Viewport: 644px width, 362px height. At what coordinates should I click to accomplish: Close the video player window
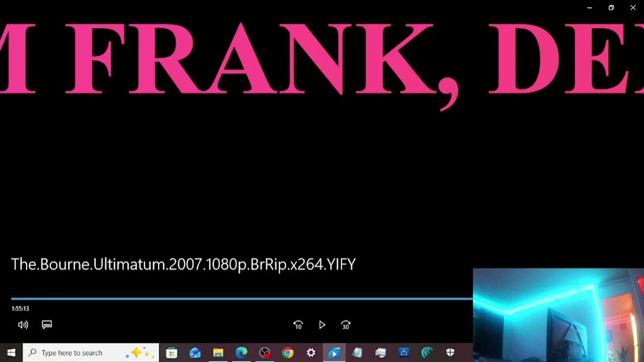(633, 8)
